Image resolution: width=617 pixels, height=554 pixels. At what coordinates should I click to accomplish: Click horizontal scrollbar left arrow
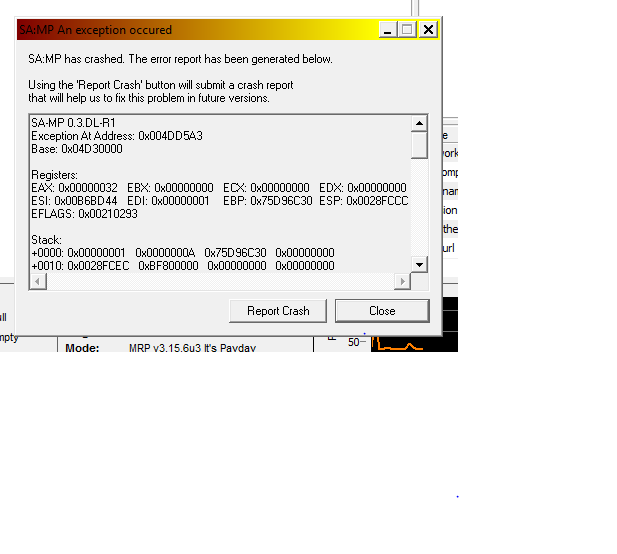38,281
